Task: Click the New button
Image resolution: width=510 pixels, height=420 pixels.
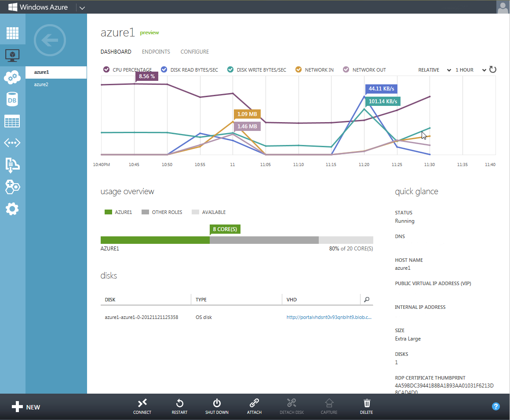Action: (25, 407)
